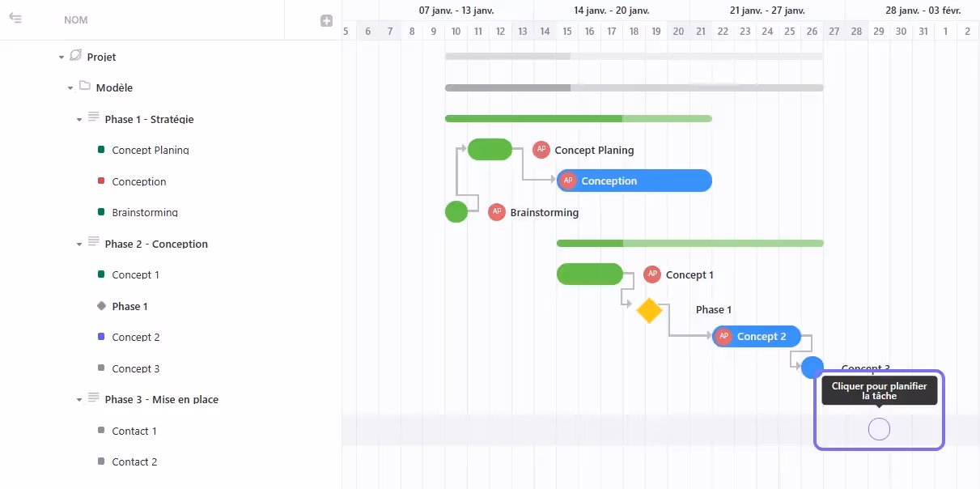This screenshot has height=489, width=980.
Task: Click the blue Concept 2 Gantt bar
Action: tap(757, 336)
